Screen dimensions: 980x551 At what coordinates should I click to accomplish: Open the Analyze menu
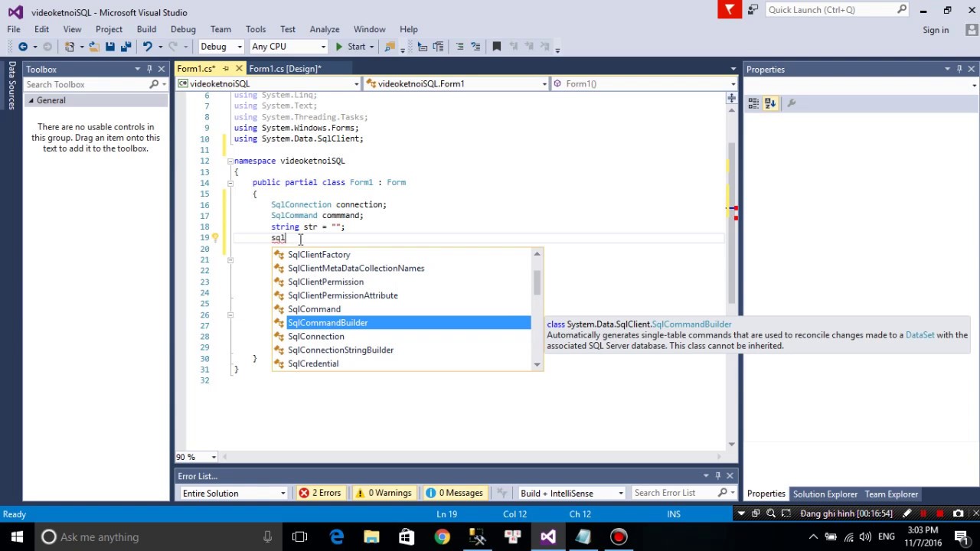[x=325, y=29]
